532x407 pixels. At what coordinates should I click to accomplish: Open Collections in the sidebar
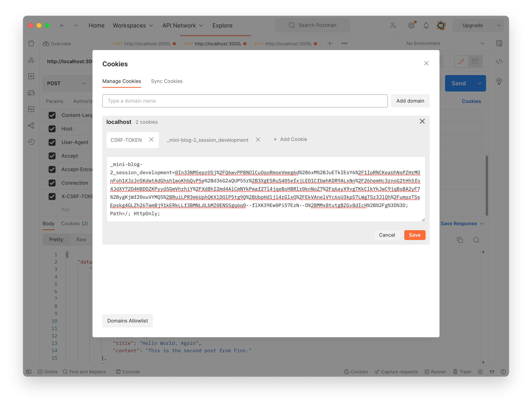(31, 44)
